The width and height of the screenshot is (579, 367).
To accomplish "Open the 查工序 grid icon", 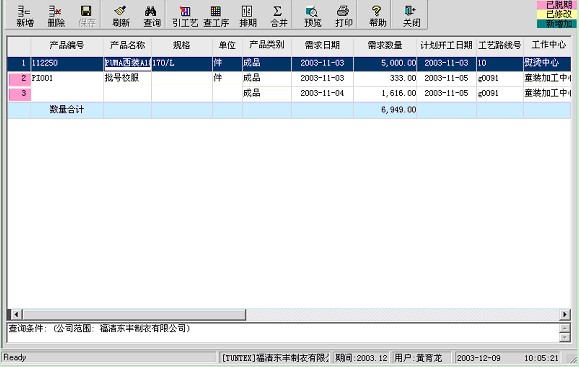I will pos(216,16).
